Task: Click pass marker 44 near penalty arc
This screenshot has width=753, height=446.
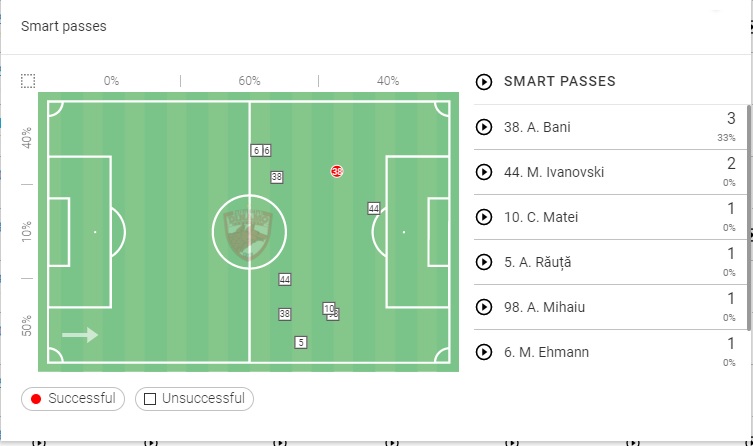Action: 374,208
